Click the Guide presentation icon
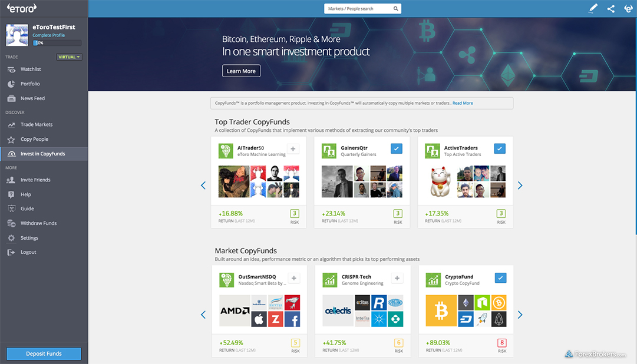Image resolution: width=637 pixels, height=364 pixels. tap(11, 209)
